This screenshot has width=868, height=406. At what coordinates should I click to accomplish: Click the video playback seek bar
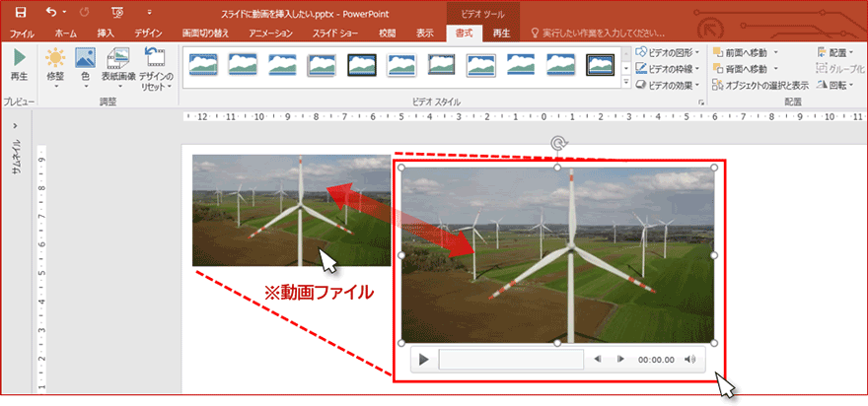(511, 360)
